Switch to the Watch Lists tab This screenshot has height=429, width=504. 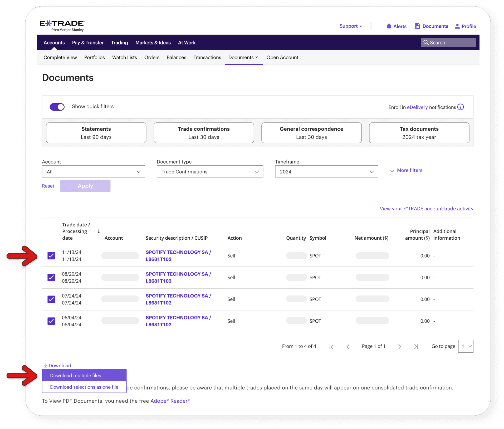coord(124,57)
